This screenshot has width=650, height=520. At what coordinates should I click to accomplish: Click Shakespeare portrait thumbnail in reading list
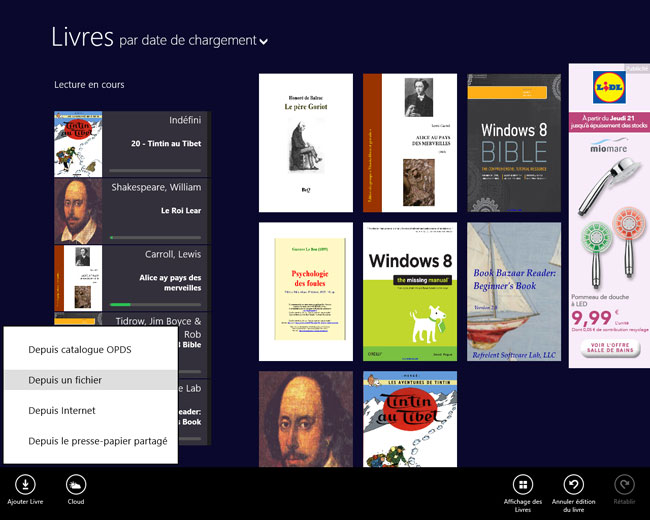(x=78, y=211)
